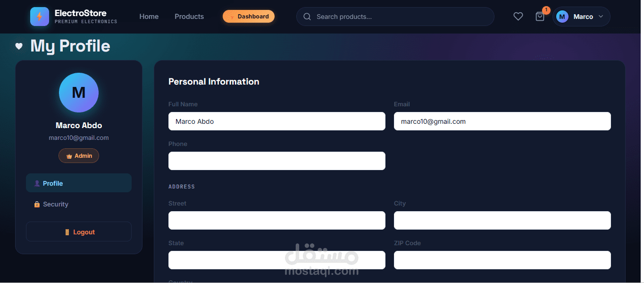Click the Street input field
Viewport: 644px width, 283px height.
coord(277,220)
